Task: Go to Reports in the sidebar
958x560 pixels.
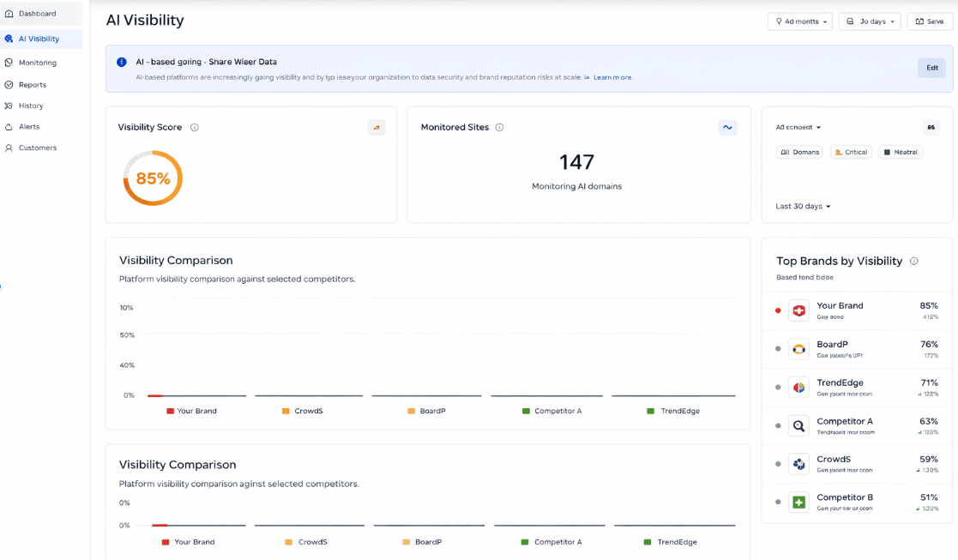Action: point(32,85)
